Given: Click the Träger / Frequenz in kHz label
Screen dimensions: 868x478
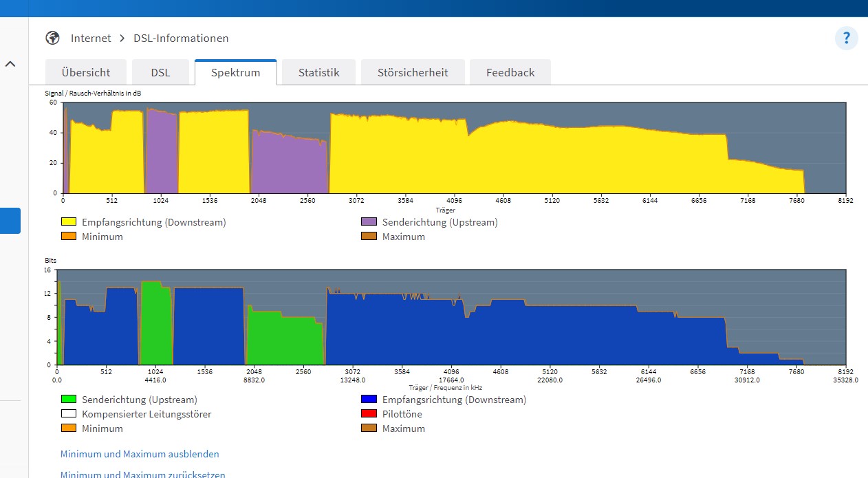Looking at the screenshot, I should pos(445,387).
